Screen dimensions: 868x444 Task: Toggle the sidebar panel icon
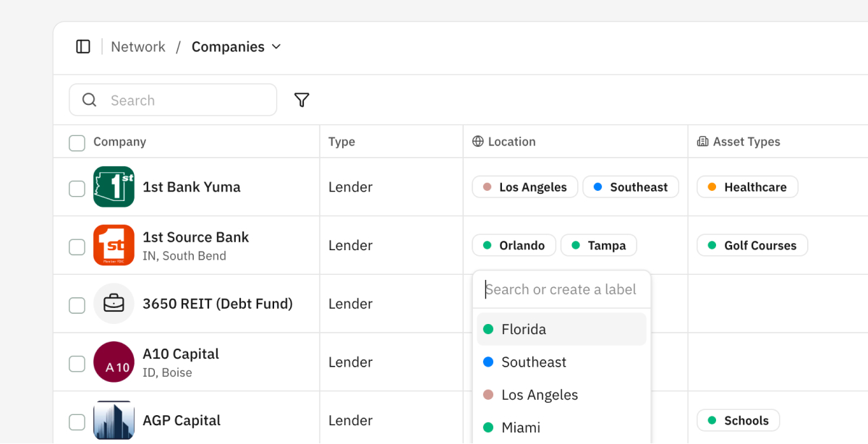coord(83,47)
